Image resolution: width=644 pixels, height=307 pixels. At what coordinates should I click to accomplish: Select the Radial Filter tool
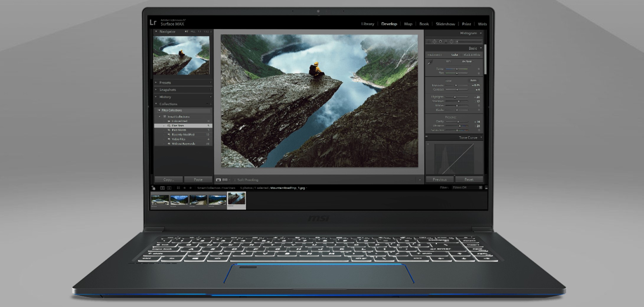[451, 42]
